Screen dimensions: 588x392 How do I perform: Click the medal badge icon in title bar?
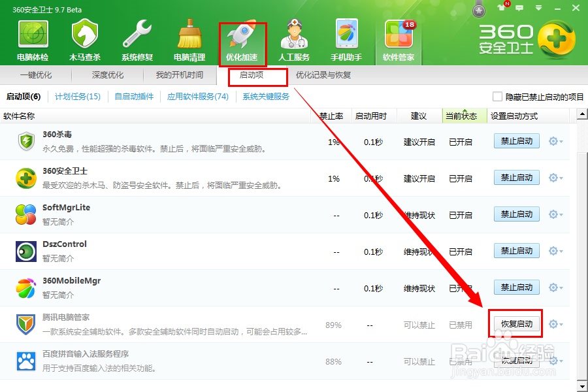click(479, 10)
